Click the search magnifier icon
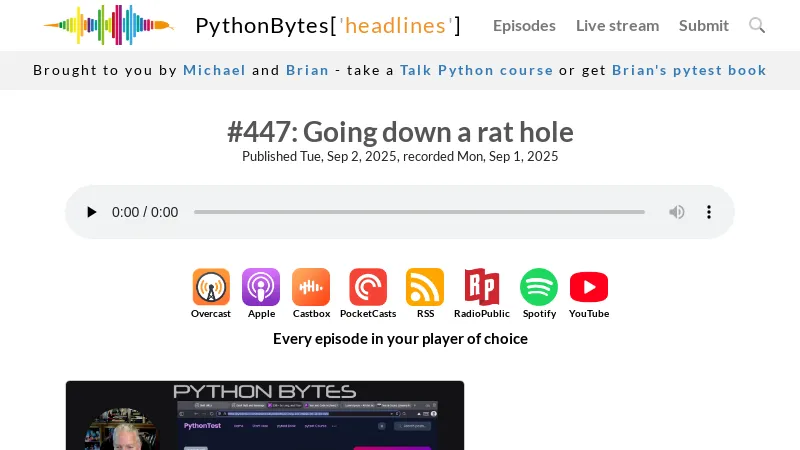This screenshot has width=800, height=450. tap(757, 25)
